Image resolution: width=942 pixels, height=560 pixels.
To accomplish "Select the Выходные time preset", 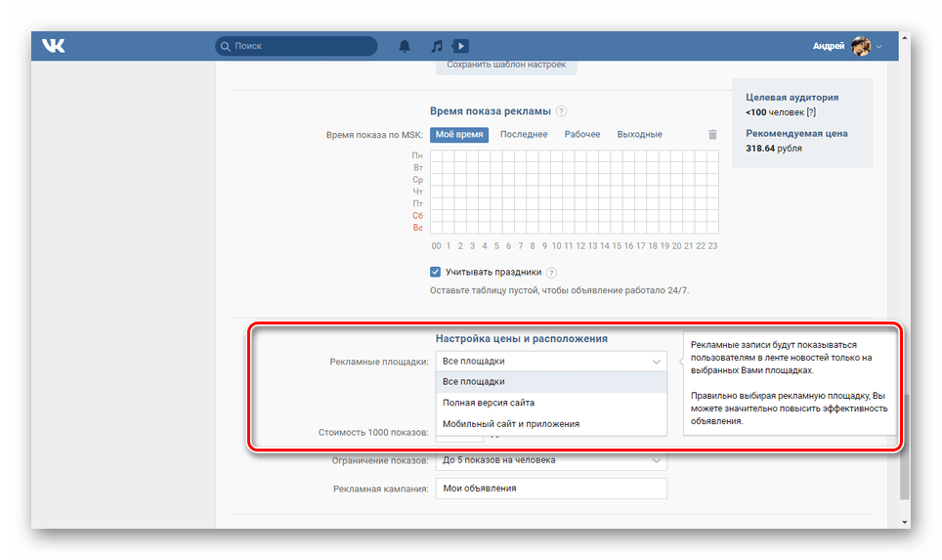I will point(640,135).
